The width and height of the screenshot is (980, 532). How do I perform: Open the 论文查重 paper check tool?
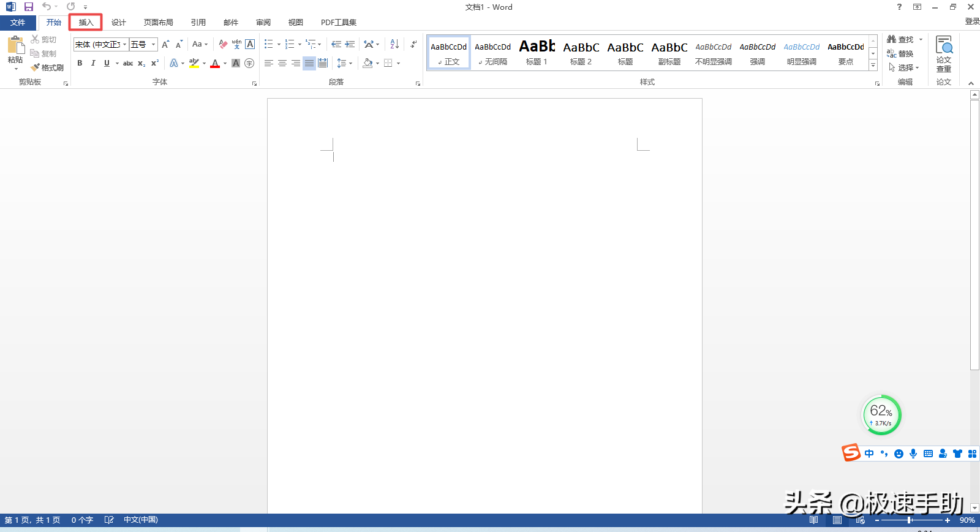pos(943,55)
